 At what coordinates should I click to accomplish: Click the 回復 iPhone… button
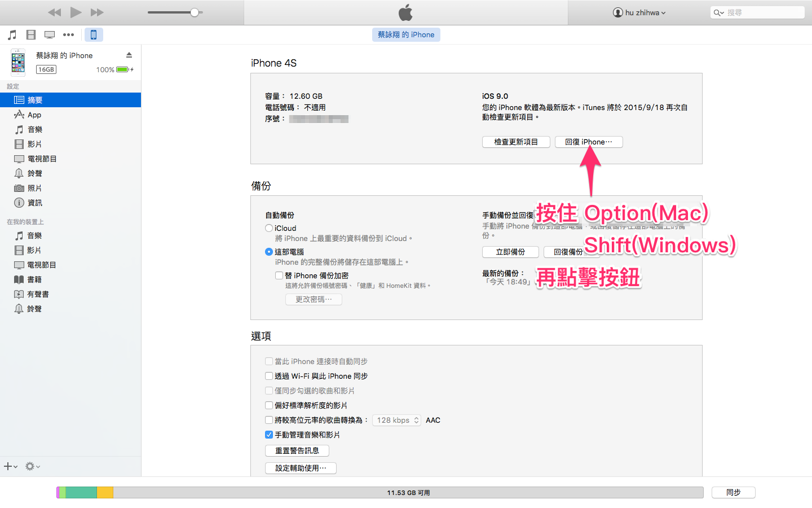[x=589, y=142]
